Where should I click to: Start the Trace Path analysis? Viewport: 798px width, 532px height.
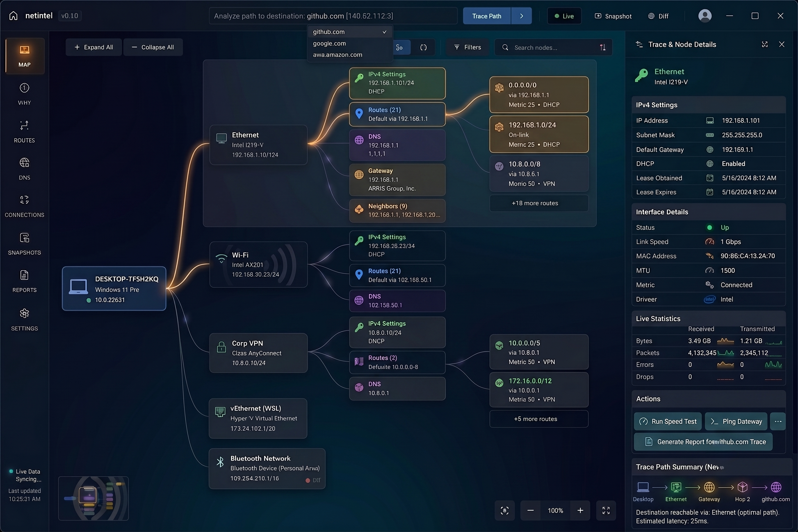pyautogui.click(x=487, y=16)
